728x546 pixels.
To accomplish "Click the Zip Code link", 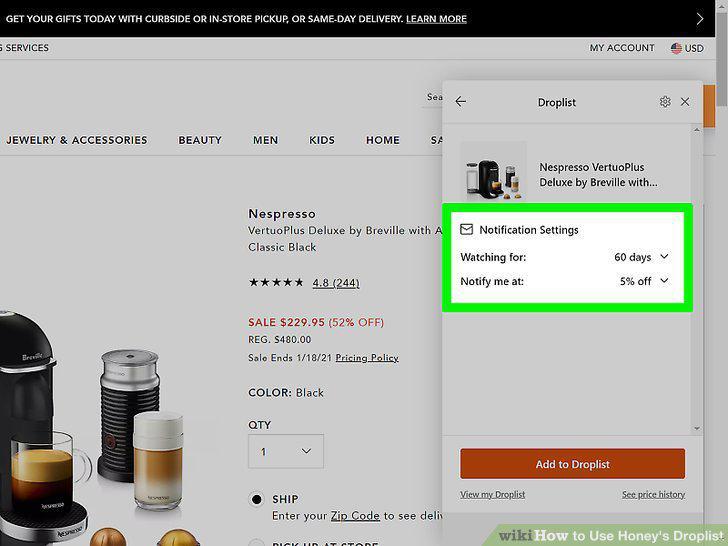I will (x=355, y=516).
